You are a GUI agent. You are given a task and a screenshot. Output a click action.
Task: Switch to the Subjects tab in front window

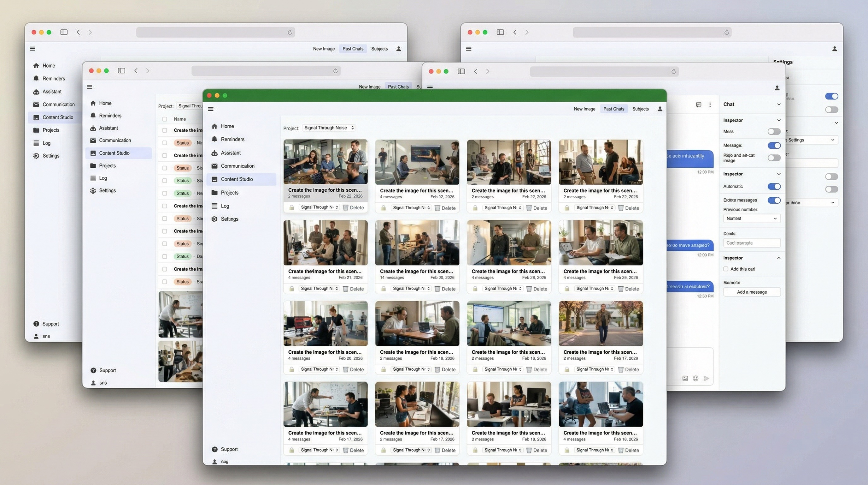click(x=640, y=109)
